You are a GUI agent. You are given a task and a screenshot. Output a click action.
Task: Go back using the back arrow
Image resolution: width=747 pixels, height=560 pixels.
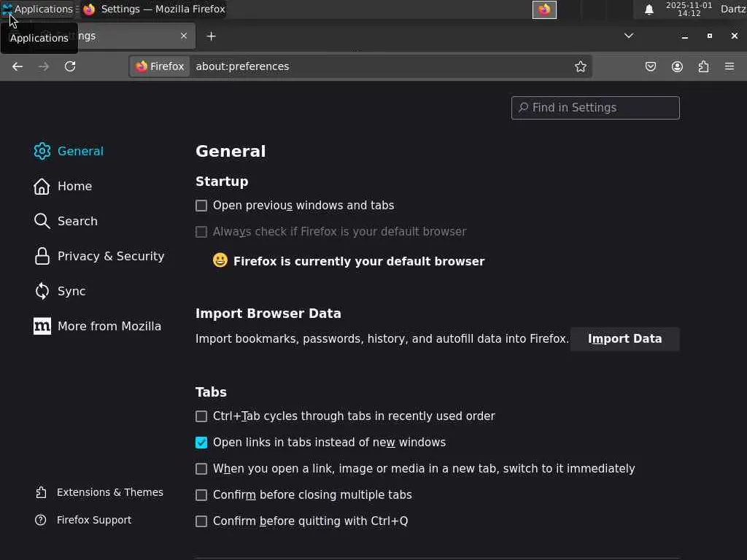coord(18,66)
